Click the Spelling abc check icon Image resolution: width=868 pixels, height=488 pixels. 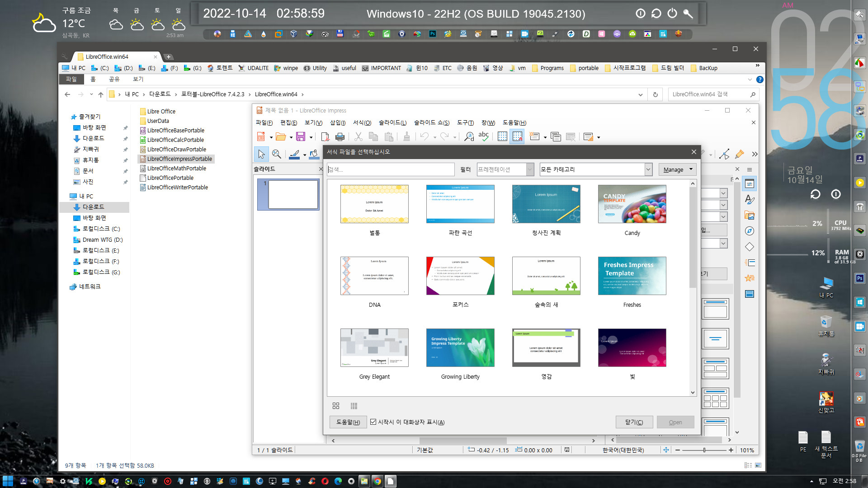[484, 136]
